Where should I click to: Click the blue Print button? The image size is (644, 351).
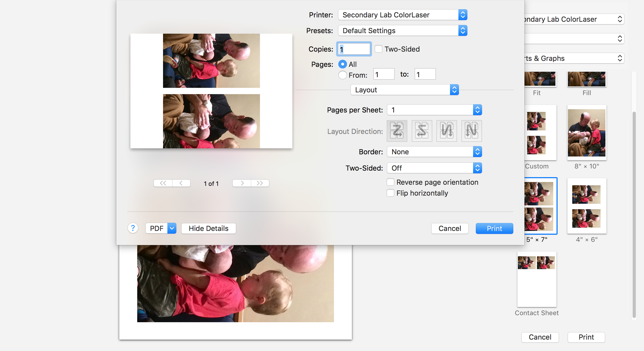pos(494,228)
